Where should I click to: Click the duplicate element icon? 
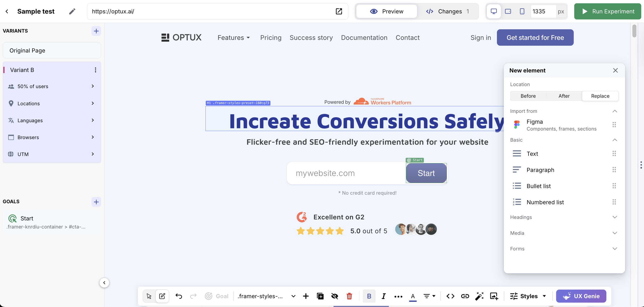tap(320, 296)
